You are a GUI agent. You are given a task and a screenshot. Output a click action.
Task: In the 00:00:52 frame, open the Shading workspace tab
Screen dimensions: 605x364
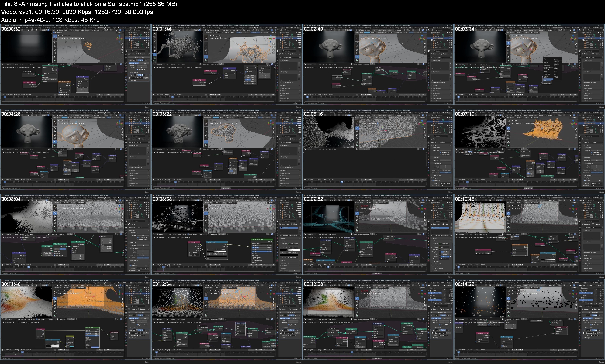tap(65, 28)
